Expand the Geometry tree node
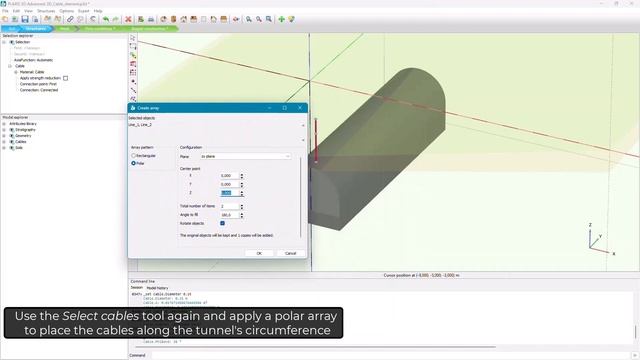 pos(4,136)
